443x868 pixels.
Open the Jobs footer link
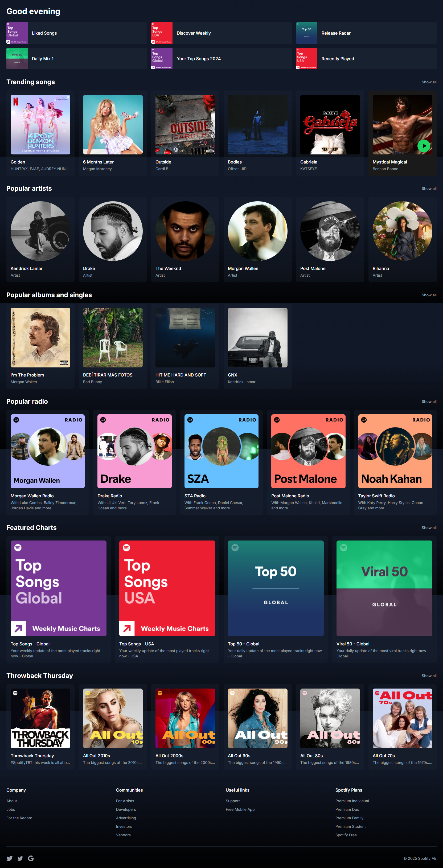pos(11,809)
